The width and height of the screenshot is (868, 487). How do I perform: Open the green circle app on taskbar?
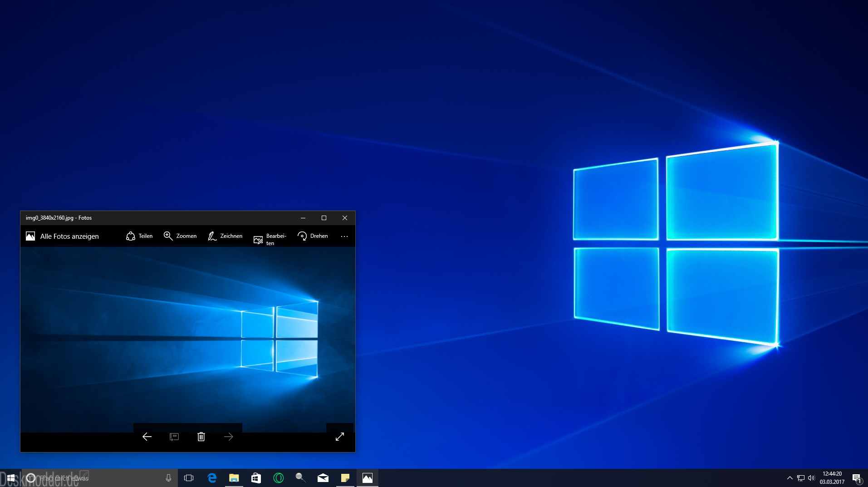(x=279, y=478)
